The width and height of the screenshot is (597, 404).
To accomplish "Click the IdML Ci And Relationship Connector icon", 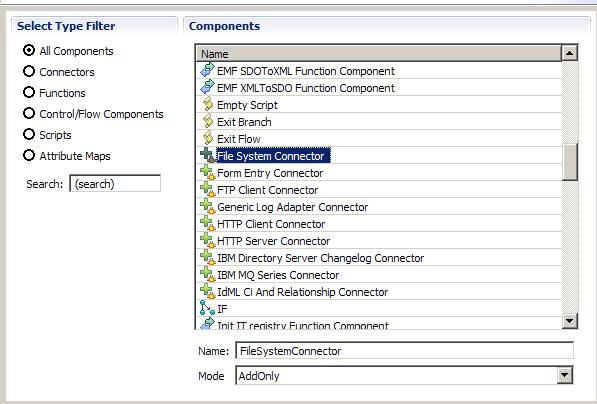I will pos(208,291).
